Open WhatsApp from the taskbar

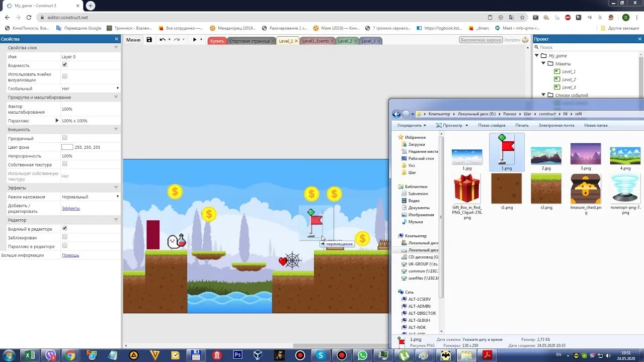(x=363, y=355)
